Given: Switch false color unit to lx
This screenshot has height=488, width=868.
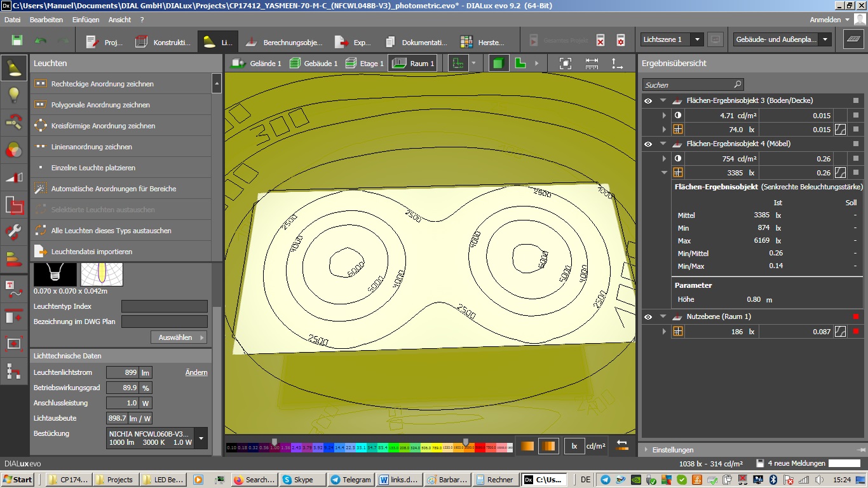Looking at the screenshot, I should click(574, 446).
